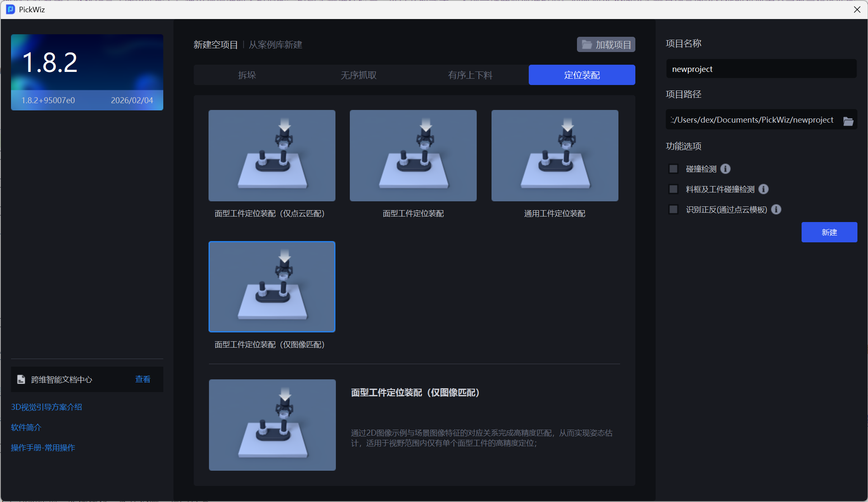Enable the 碰撞检测 checkbox
The image size is (868, 502).
tap(673, 169)
